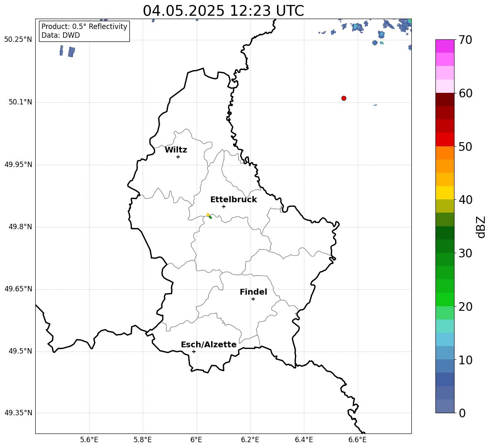Screen dimensions: 491x448
Task: Click the 49.5°N latitude tick label
Action: (x=20, y=351)
